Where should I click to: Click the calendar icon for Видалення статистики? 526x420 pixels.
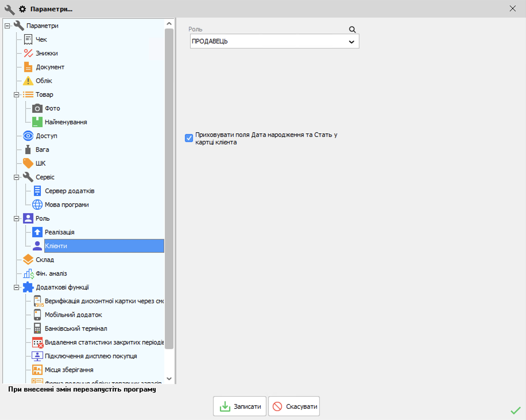tap(38, 343)
